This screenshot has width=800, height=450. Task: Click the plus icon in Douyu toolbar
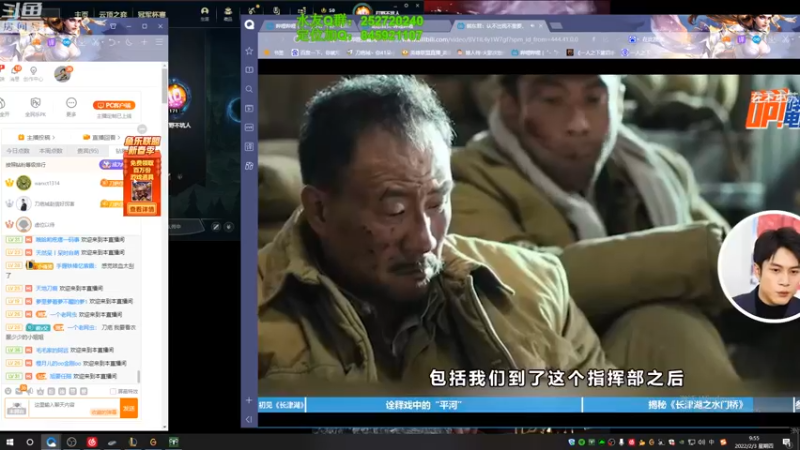point(144,43)
